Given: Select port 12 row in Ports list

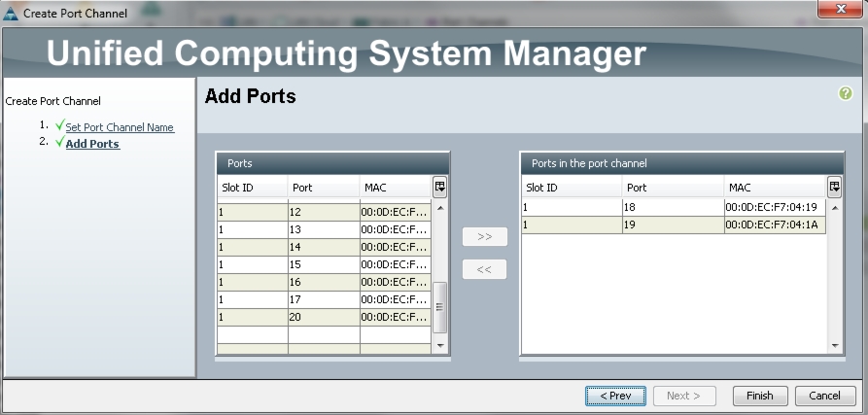Looking at the screenshot, I should click(x=324, y=212).
